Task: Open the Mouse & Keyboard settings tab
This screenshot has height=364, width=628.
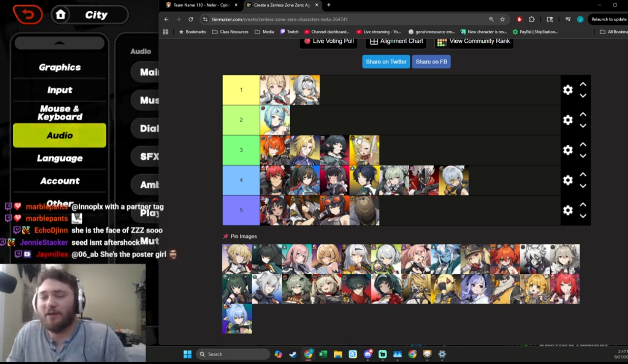Action: coord(60,113)
